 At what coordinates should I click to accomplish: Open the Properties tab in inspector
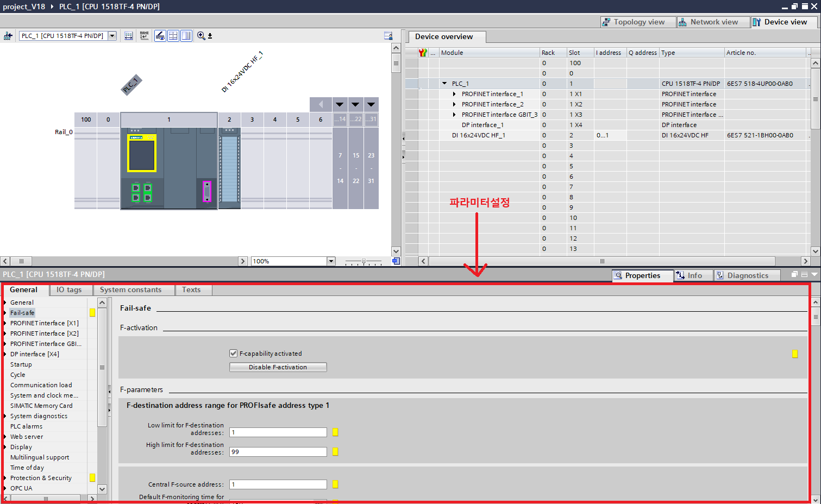[x=643, y=275]
